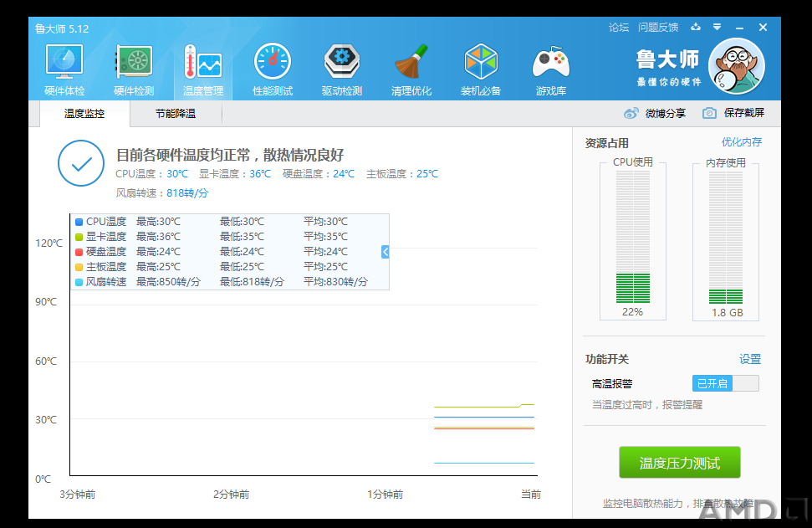
Task: Click the 保存截屏 save screenshot button
Action: pyautogui.click(x=733, y=113)
